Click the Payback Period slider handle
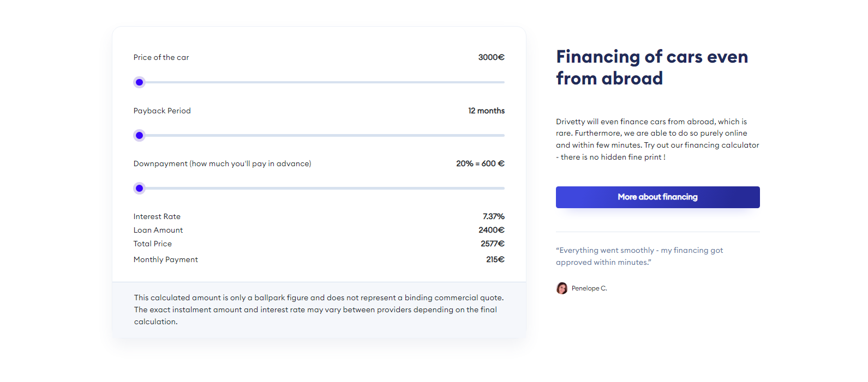868x382 pixels. pos(140,135)
